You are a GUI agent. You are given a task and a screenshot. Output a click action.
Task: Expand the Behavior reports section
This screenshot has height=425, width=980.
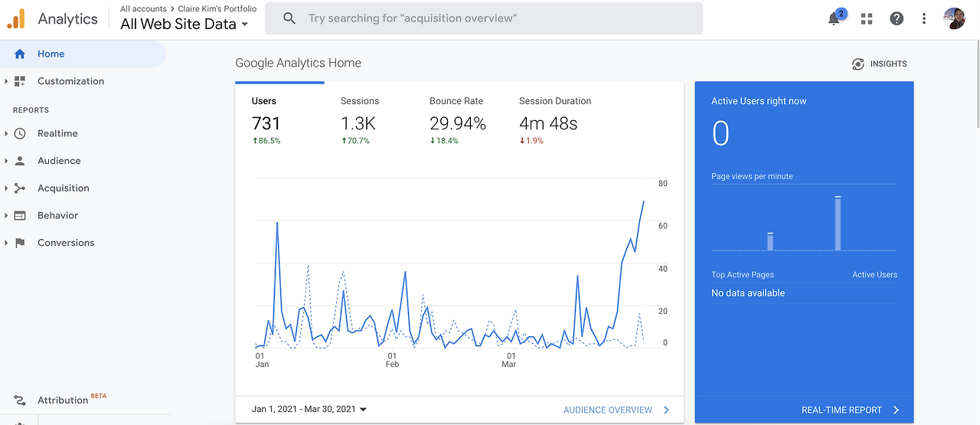(6, 216)
